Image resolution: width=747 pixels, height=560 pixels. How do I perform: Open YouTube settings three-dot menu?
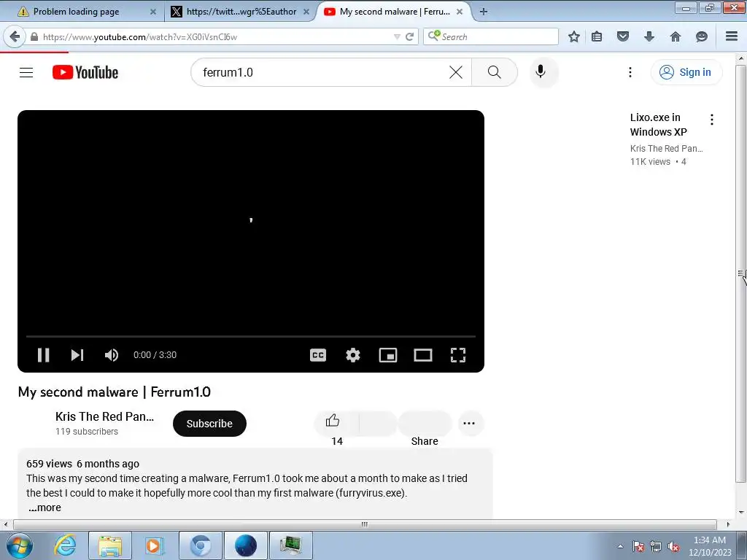click(630, 72)
